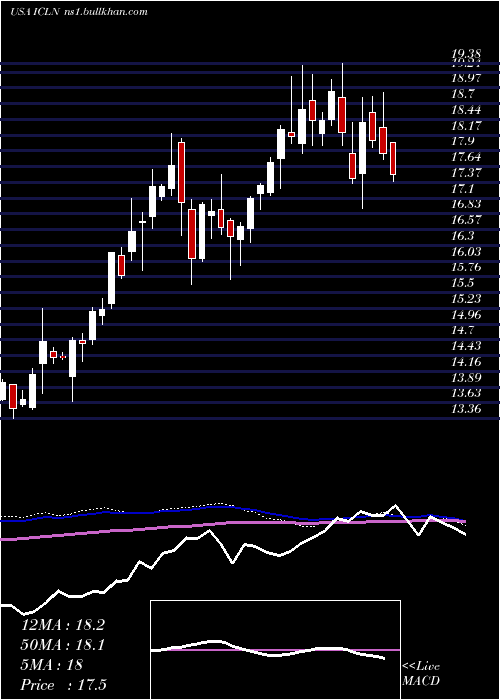Image resolution: width=500 pixels, height=700 pixels.
Task: Click the 18.7 price axis label
Action: (x=463, y=94)
